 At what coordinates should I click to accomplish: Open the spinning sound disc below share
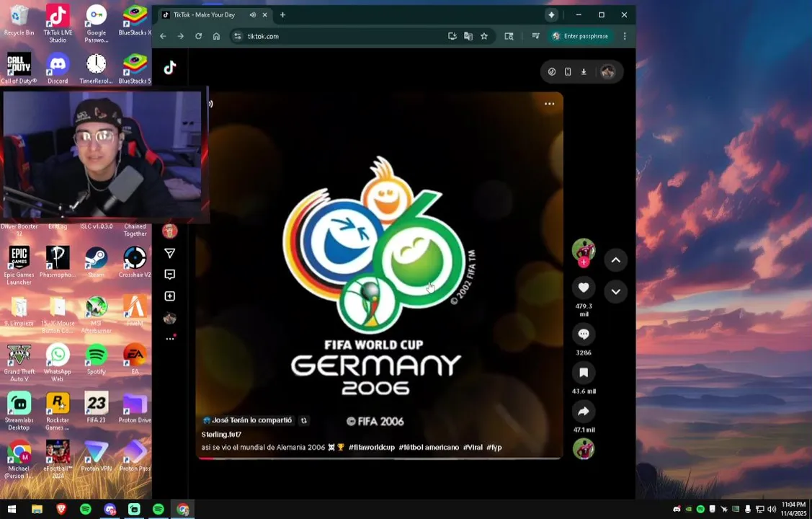click(x=584, y=449)
